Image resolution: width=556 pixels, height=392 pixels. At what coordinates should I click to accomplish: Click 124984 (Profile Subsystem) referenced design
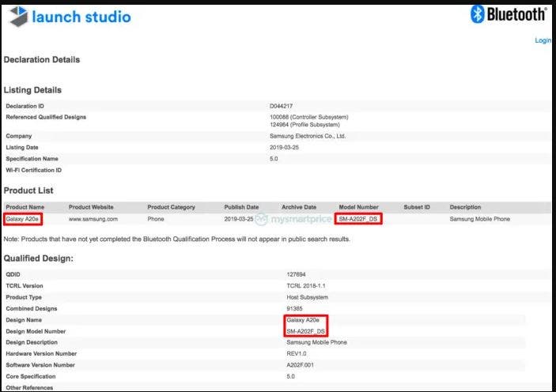pyautogui.click(x=304, y=125)
